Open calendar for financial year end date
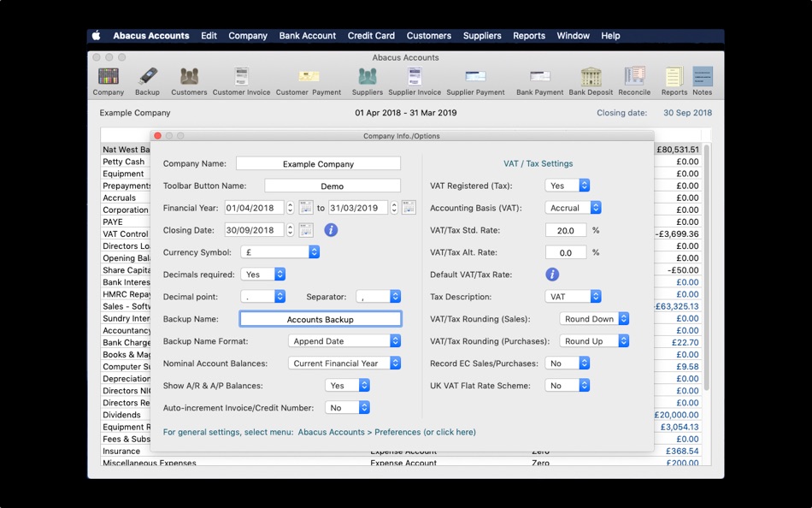 pyautogui.click(x=409, y=208)
